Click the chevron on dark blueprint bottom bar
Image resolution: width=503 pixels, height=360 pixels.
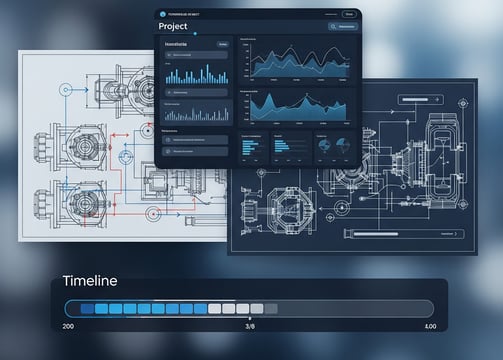(456, 234)
